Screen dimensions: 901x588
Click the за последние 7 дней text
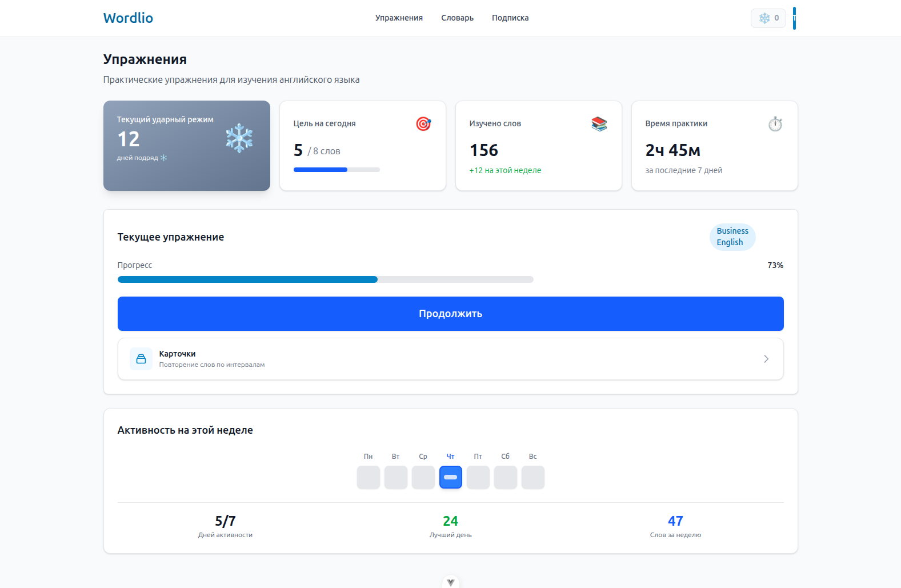point(684,170)
